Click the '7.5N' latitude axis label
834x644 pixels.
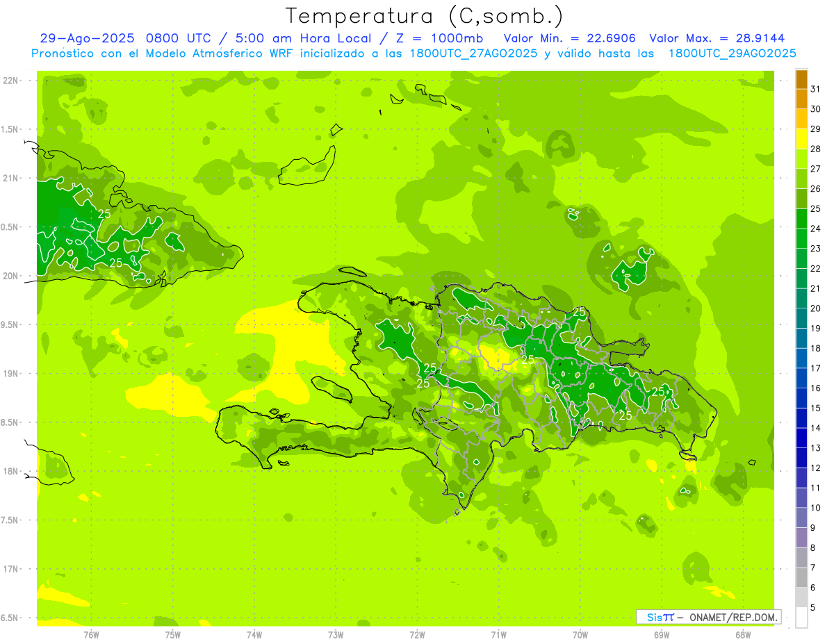click(10, 520)
